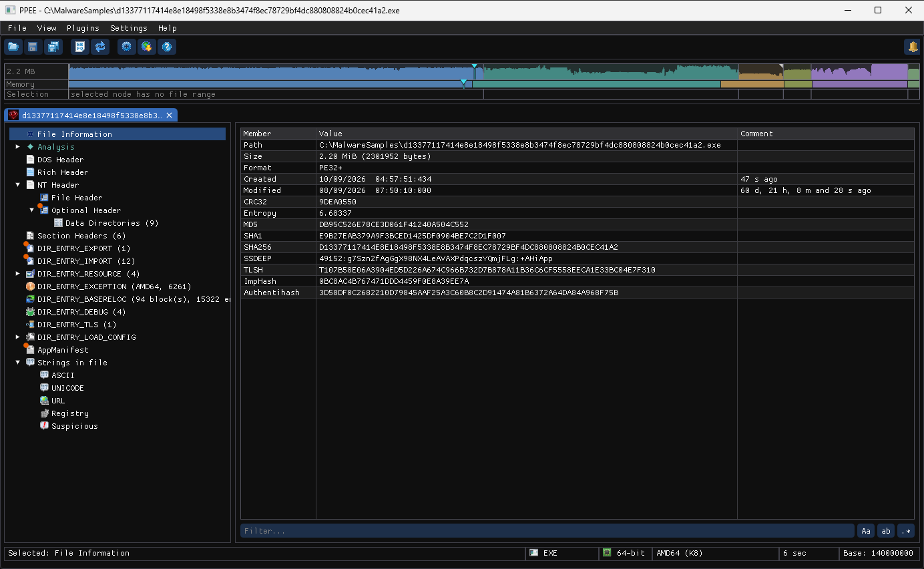This screenshot has height=569, width=924.
Task: Open the Settings menu
Action: coord(129,28)
